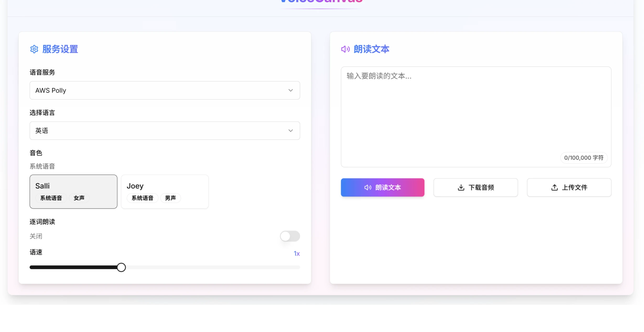The height and width of the screenshot is (332, 644).
Task: Click the chevron on the AWS Polly selector
Action: tap(290, 90)
